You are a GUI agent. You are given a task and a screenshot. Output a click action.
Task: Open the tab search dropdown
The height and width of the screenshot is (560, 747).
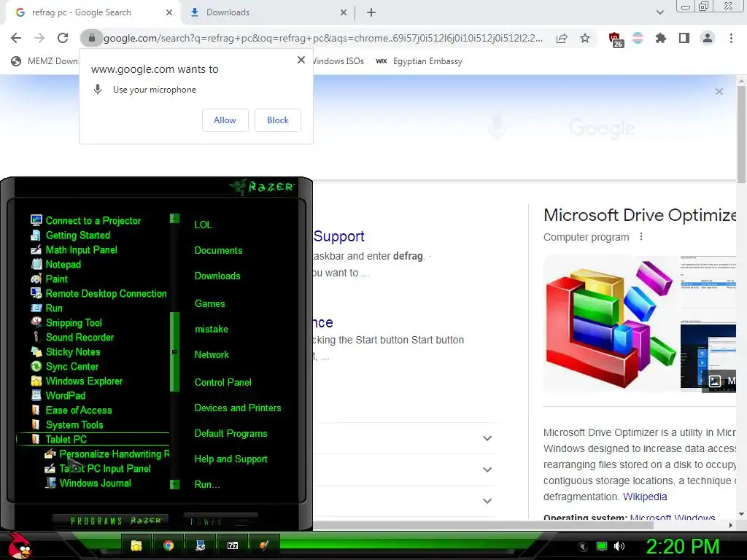(x=659, y=12)
